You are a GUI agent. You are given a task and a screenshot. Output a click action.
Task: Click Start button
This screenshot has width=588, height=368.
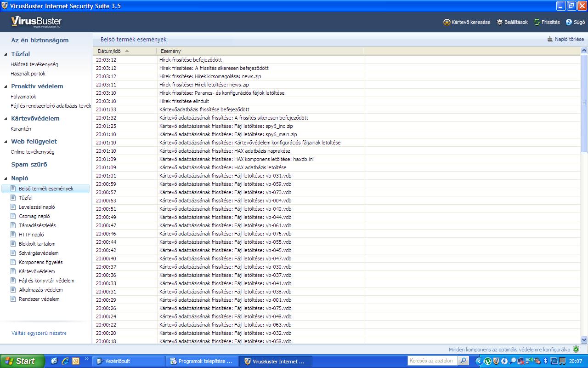point(23,361)
